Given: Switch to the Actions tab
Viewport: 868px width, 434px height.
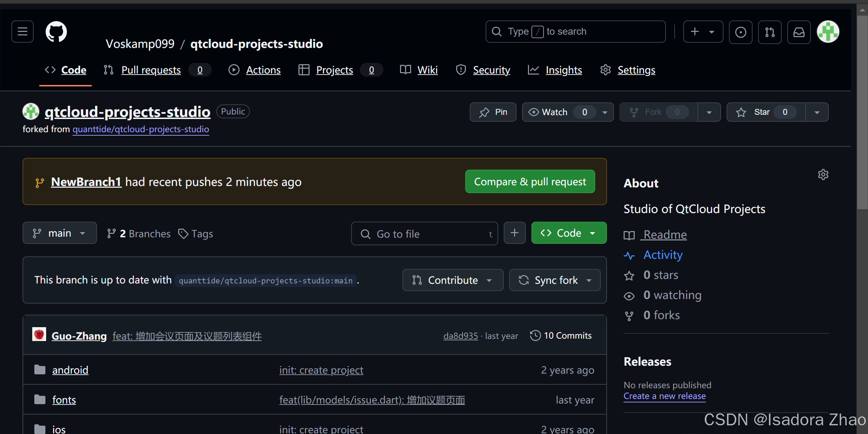Looking at the screenshot, I should point(263,70).
